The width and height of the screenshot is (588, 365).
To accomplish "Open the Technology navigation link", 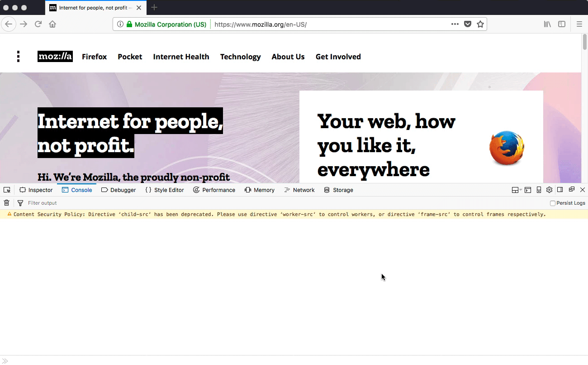I will coord(241,57).
